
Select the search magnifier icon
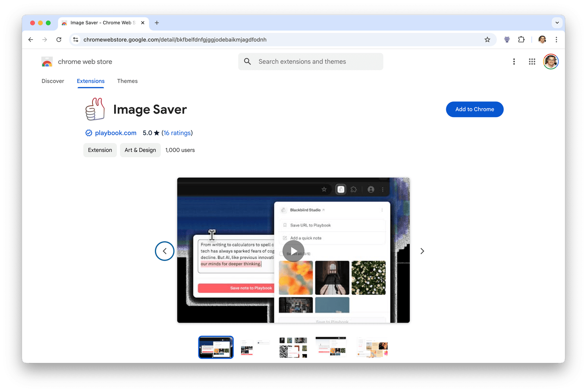click(247, 62)
